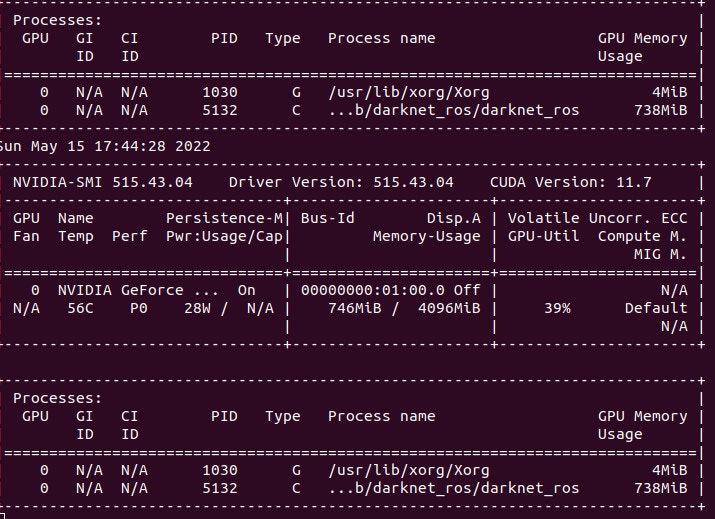Select the 'Perf' header text
The image size is (715, 519).
click(x=130, y=236)
